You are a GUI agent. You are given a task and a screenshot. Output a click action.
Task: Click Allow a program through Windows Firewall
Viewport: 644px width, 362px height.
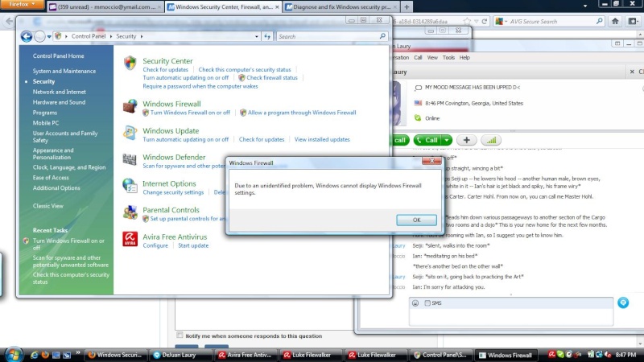(302, 113)
